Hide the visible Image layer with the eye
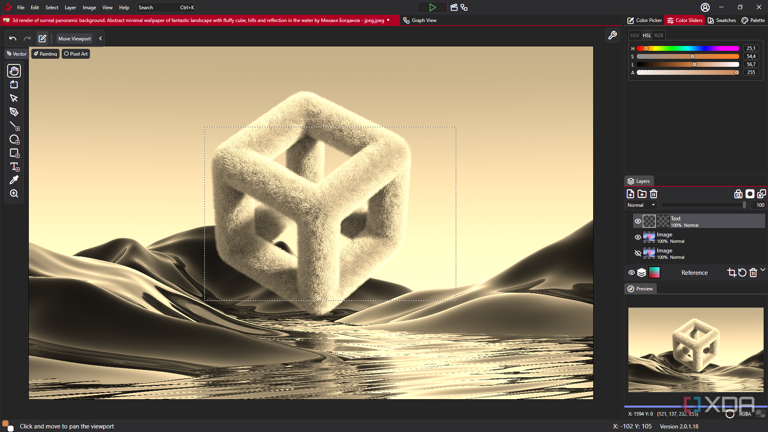Viewport: 768px width, 432px height. click(638, 238)
